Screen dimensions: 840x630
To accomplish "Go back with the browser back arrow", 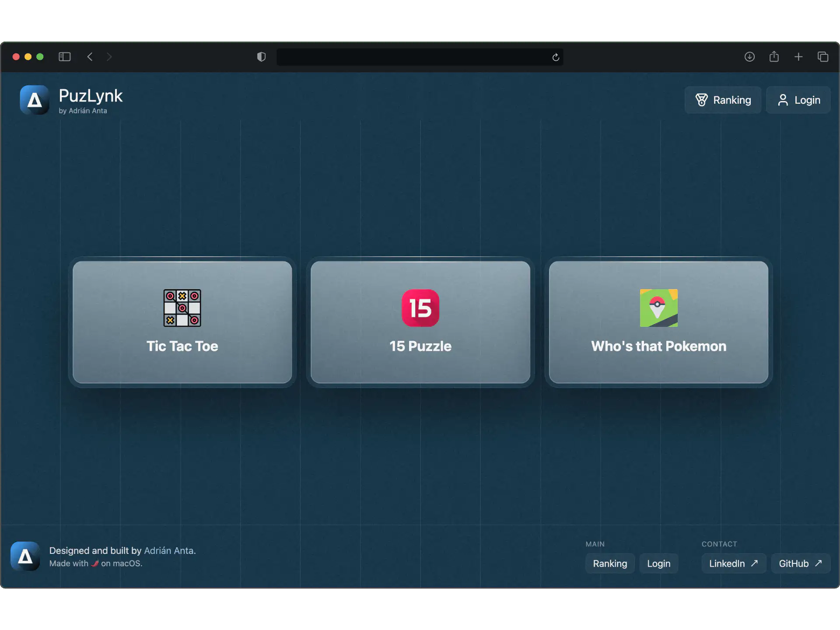I will click(90, 57).
